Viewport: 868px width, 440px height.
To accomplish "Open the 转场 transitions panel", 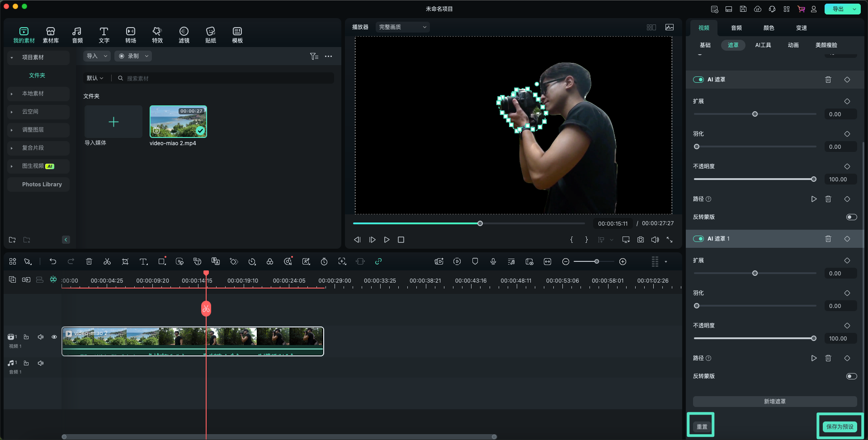I will [x=130, y=35].
